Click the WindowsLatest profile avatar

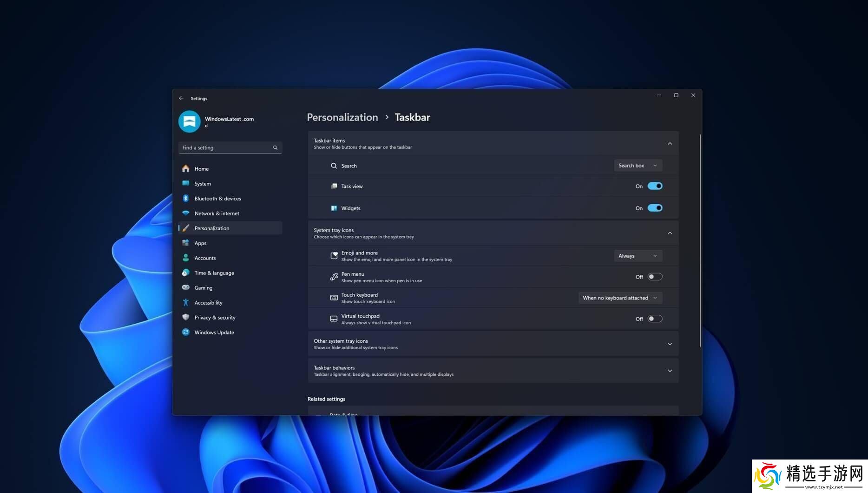click(189, 121)
